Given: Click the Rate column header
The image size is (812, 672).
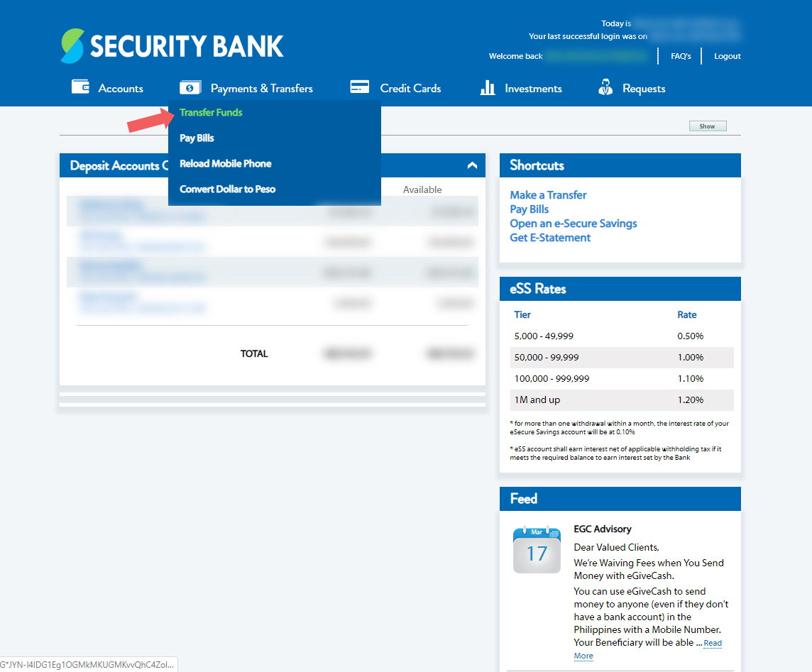Looking at the screenshot, I should pyautogui.click(x=686, y=315).
